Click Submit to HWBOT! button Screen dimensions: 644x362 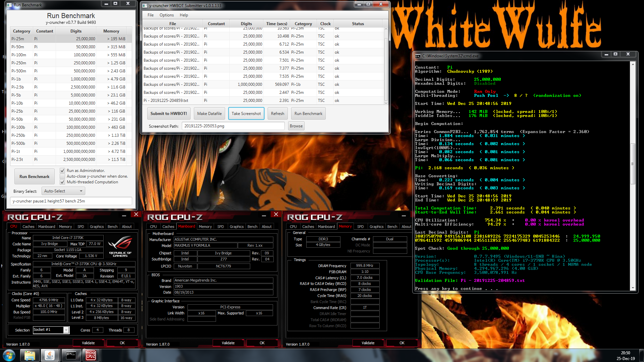tap(169, 114)
